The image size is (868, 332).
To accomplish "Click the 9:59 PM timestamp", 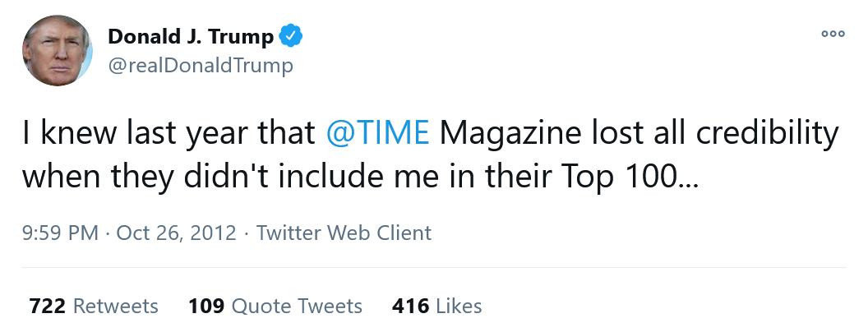I will click(x=62, y=233).
